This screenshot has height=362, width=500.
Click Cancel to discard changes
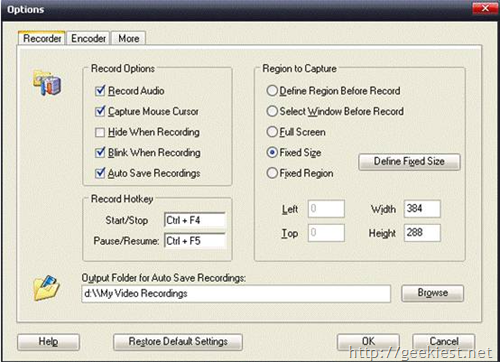click(x=444, y=342)
